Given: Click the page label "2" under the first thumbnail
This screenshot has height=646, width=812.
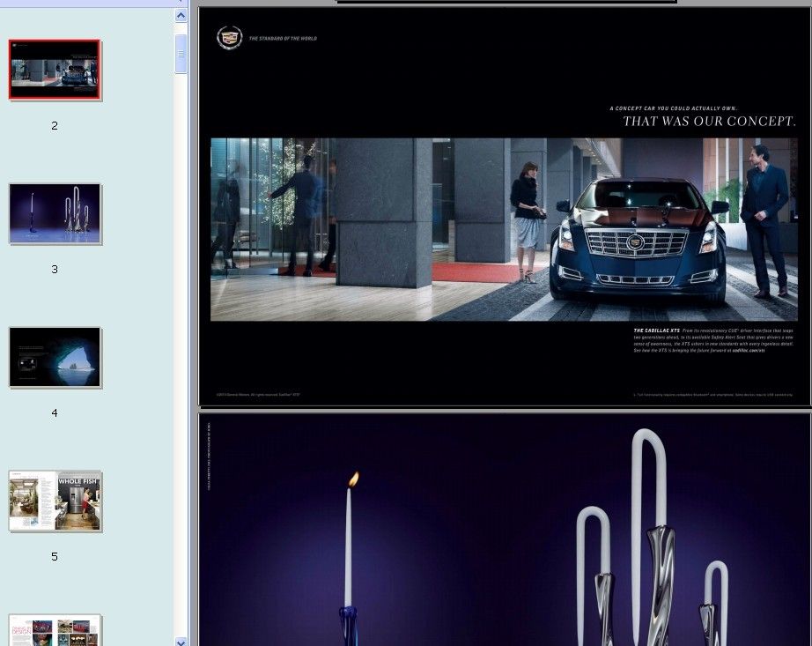Looking at the screenshot, I should (55, 126).
